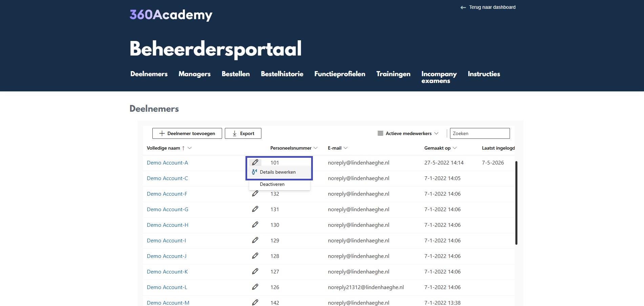Open the Deelnemers tab
The width and height of the screenshot is (644, 306).
[149, 74]
